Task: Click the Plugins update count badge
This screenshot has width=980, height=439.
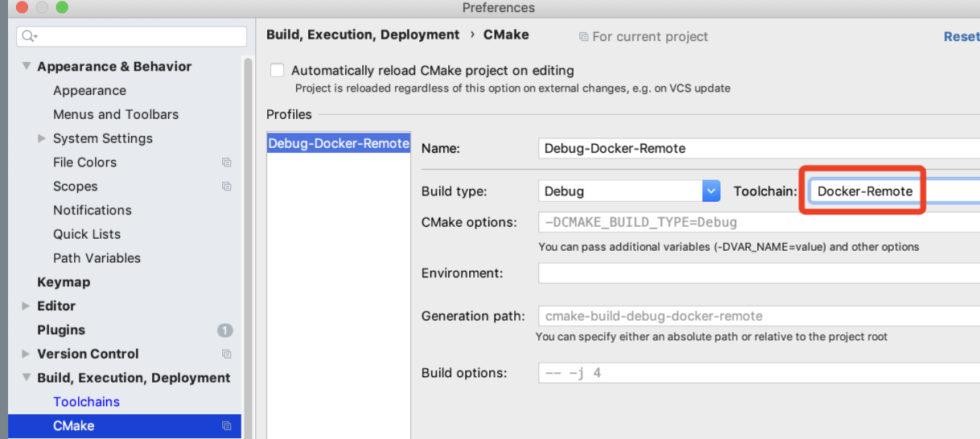Action: (224, 330)
